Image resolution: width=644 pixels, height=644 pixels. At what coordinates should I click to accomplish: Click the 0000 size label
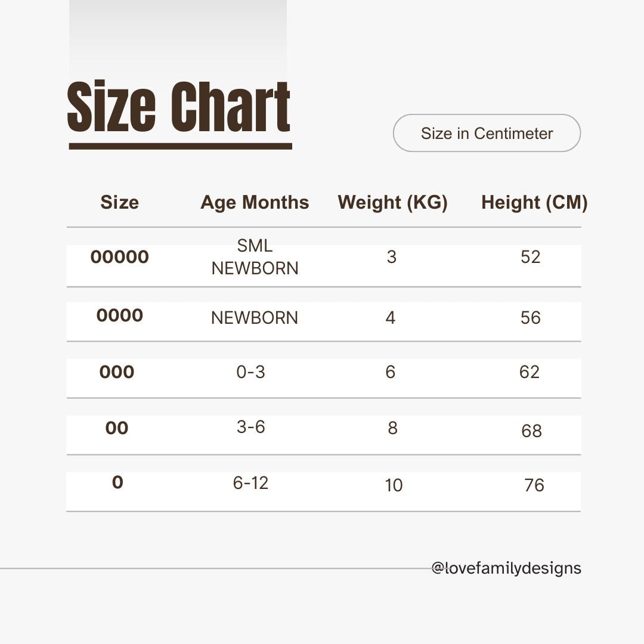coord(119,315)
